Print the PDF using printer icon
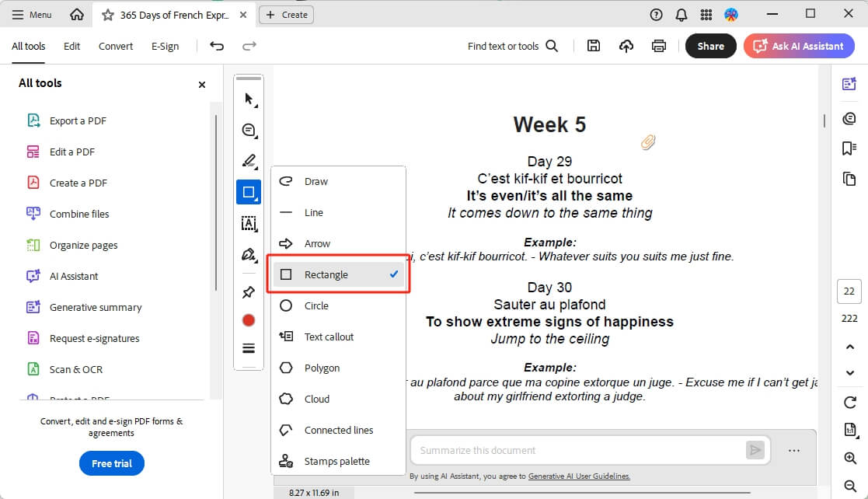The height and width of the screenshot is (499, 868). (659, 46)
